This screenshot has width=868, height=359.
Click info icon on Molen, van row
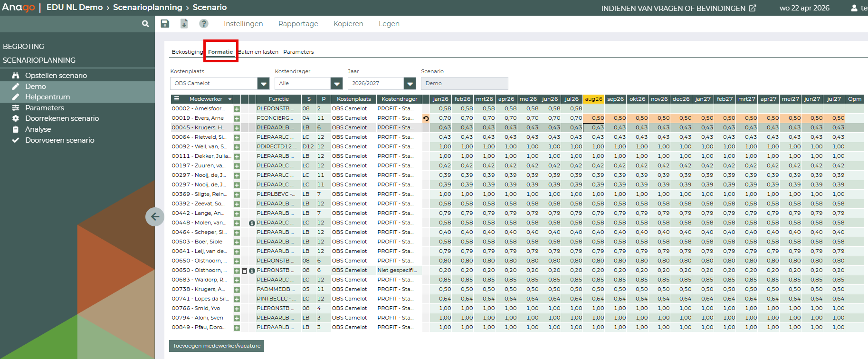coord(252,223)
